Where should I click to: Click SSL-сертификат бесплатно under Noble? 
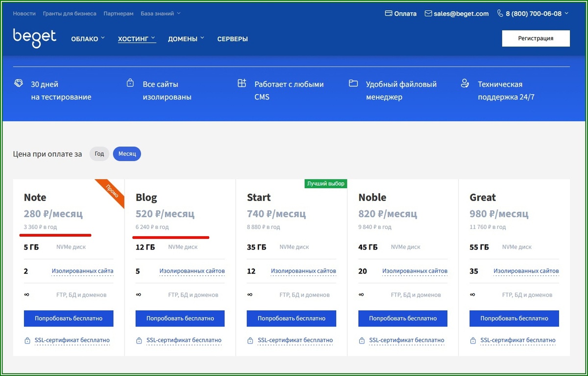click(406, 340)
